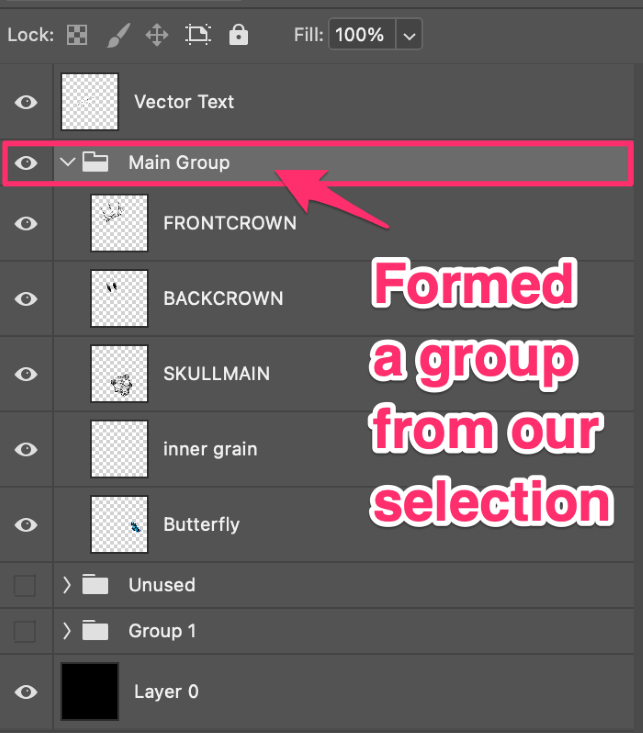Select the inner grain layer

343,449
